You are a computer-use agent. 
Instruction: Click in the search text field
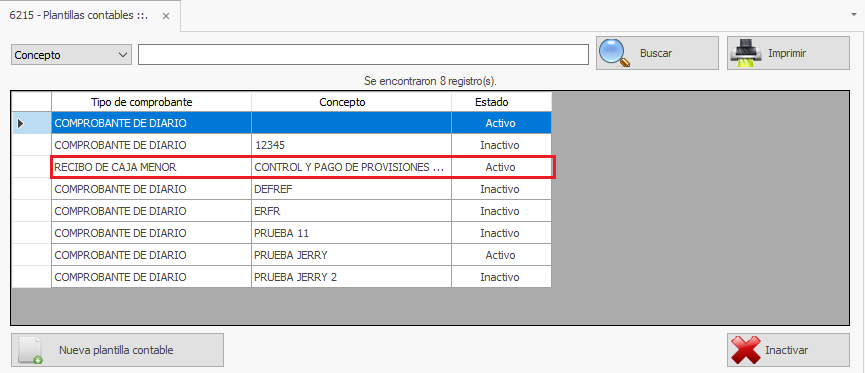[363, 55]
